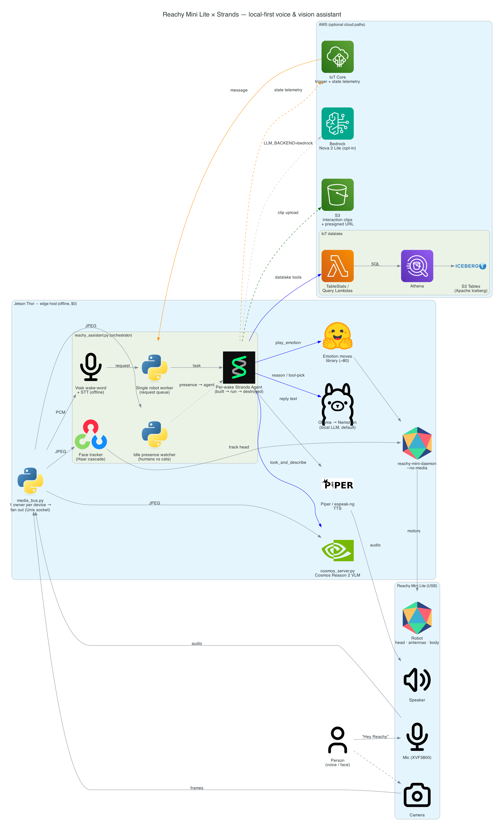Screen dimensions: 504x831
Task: Click the Vosk wake-word microphone icon
Action: [x=91, y=367]
